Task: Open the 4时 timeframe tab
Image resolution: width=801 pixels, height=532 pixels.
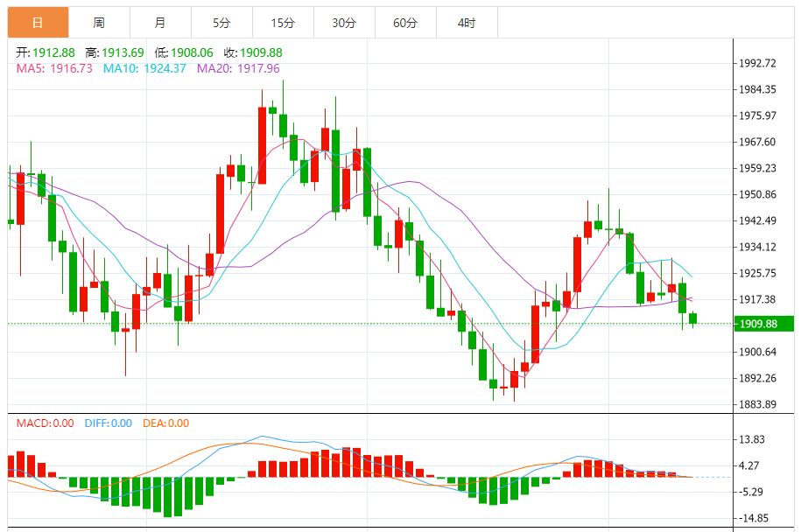Action: (x=467, y=23)
